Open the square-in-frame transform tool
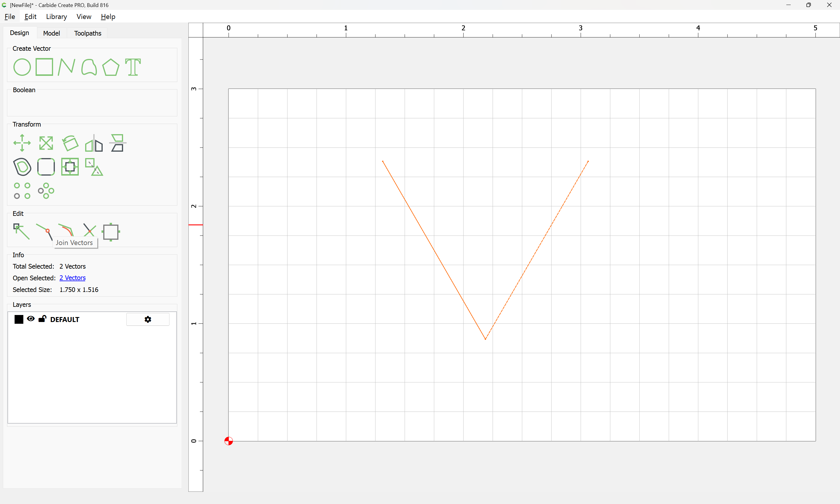Screen dimensions: 840x504 (x=70, y=167)
